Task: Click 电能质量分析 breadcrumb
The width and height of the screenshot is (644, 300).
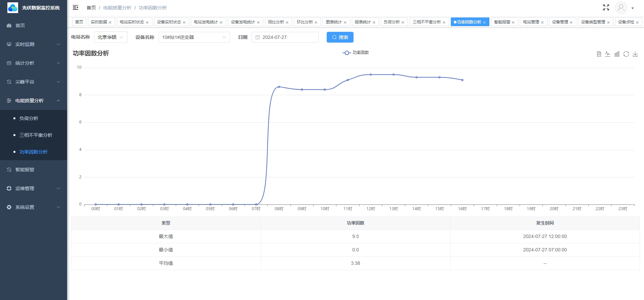Action: click(x=117, y=8)
